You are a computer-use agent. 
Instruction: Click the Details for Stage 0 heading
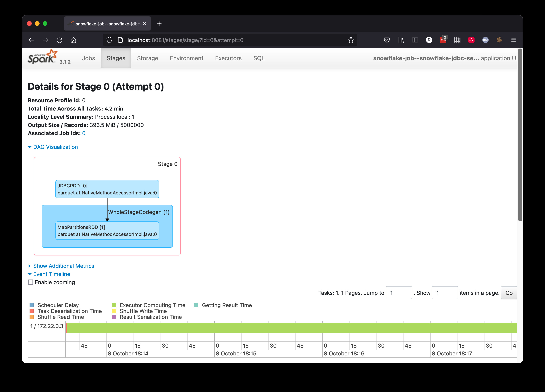click(96, 86)
